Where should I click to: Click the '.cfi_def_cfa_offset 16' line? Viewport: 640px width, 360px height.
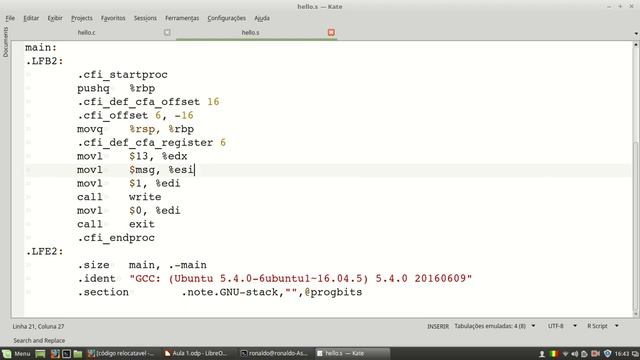pyautogui.click(x=148, y=102)
